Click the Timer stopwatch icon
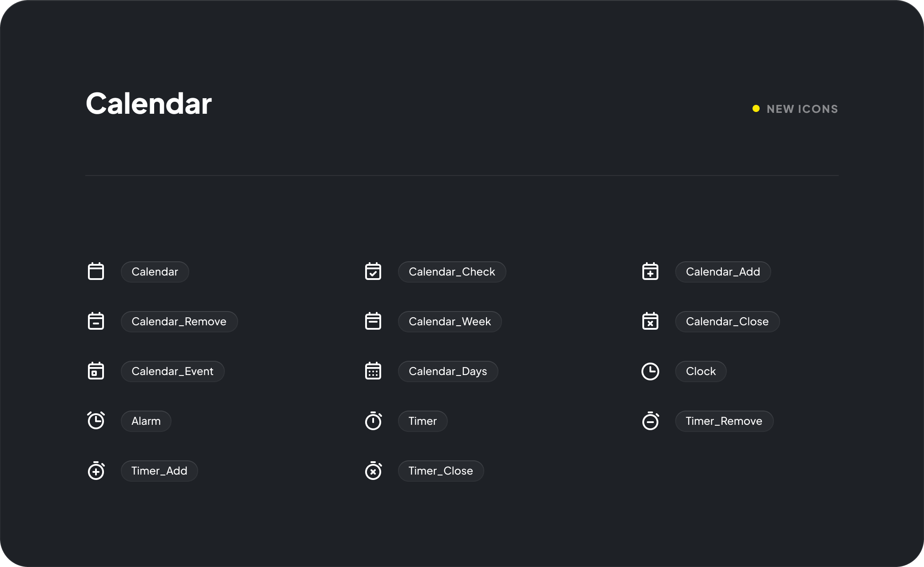 click(x=373, y=421)
